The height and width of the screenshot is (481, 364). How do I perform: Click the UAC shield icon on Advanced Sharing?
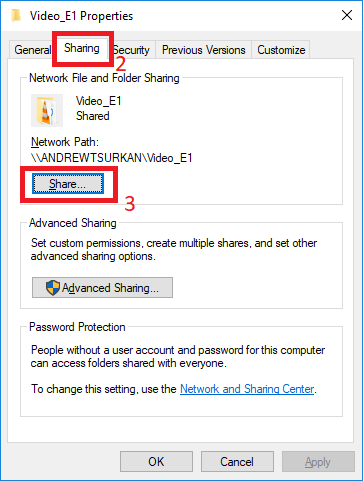53,287
